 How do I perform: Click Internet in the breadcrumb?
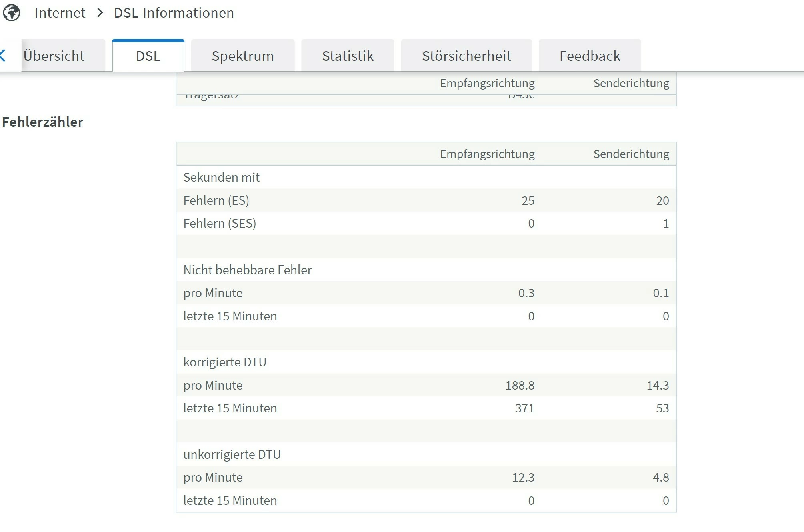point(60,13)
